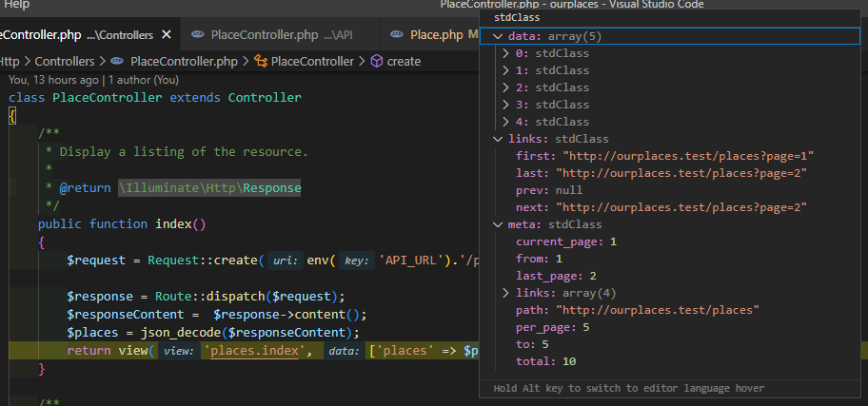Viewport: 868px width, 406px height.
Task: Switch to PlaceController.php API tab
Action: pos(280,35)
